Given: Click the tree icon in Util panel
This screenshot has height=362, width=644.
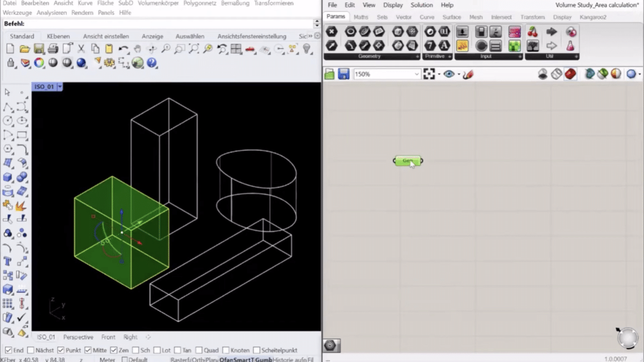Looking at the screenshot, I should (532, 46).
